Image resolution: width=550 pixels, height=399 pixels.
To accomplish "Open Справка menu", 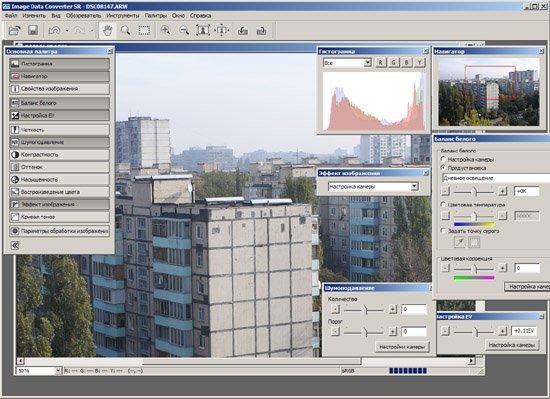I will (200, 16).
